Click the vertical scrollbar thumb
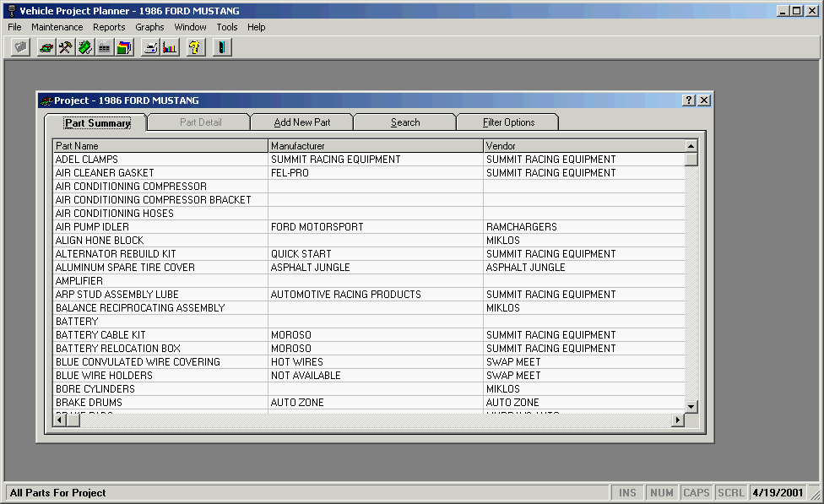824x504 pixels. tap(691, 159)
